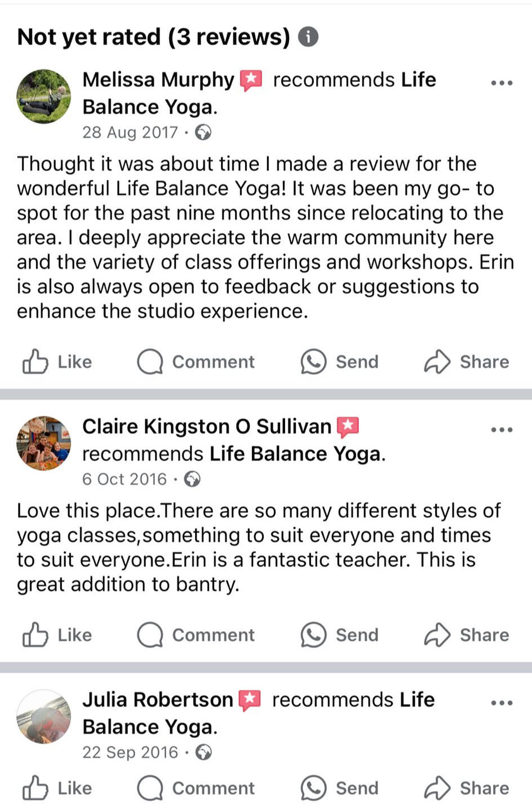This screenshot has height=811, width=532.
Task: Share Melissa Murphy's review
Action: tap(467, 362)
